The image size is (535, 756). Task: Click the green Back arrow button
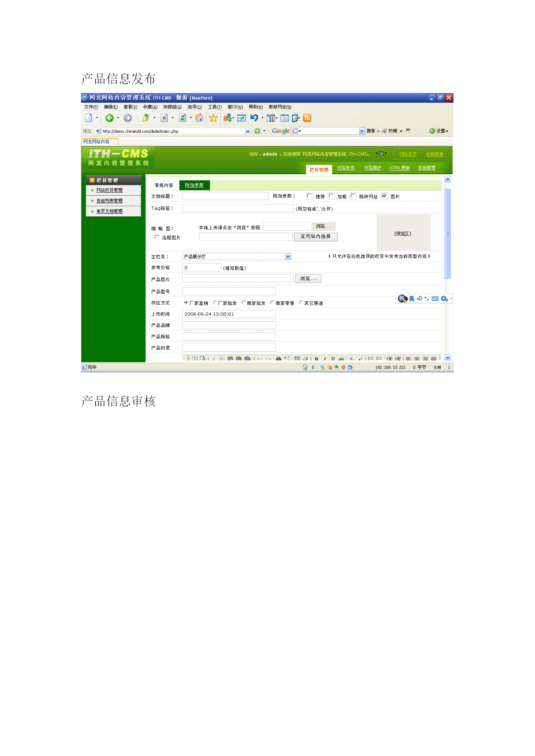[x=110, y=118]
